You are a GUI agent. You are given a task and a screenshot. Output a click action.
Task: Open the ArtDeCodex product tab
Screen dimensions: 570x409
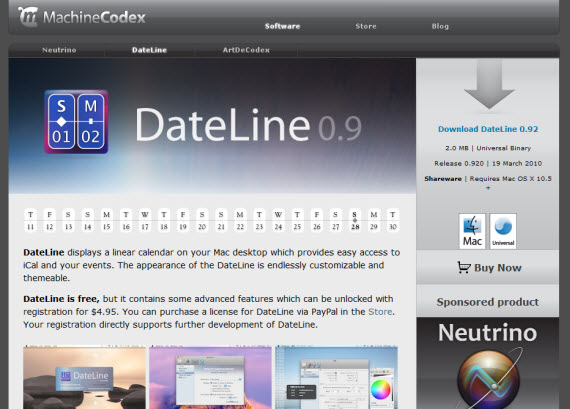(x=246, y=50)
